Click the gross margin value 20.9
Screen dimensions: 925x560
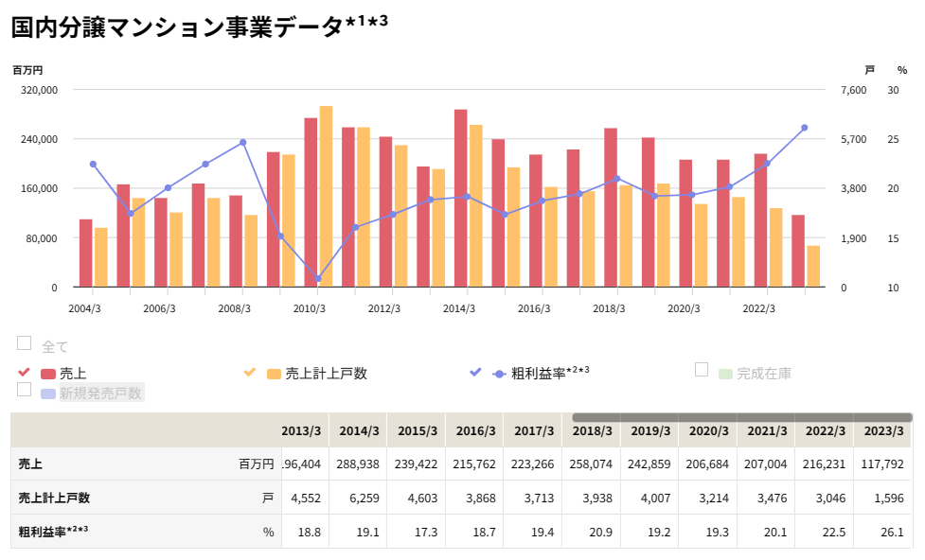pyautogui.click(x=600, y=532)
